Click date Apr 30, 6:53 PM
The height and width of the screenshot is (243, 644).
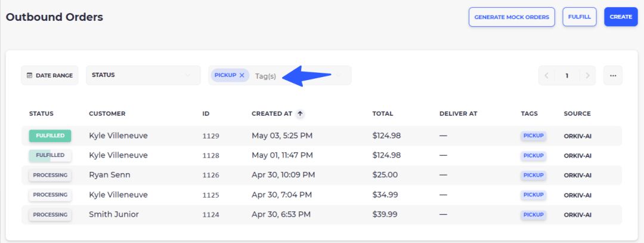[x=281, y=214]
